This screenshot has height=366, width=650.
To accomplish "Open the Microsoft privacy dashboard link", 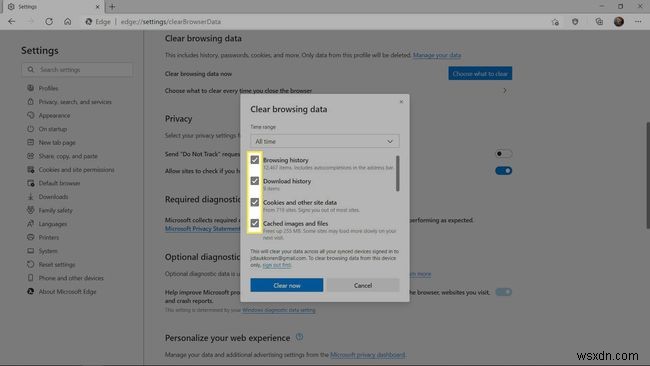I will [368, 355].
